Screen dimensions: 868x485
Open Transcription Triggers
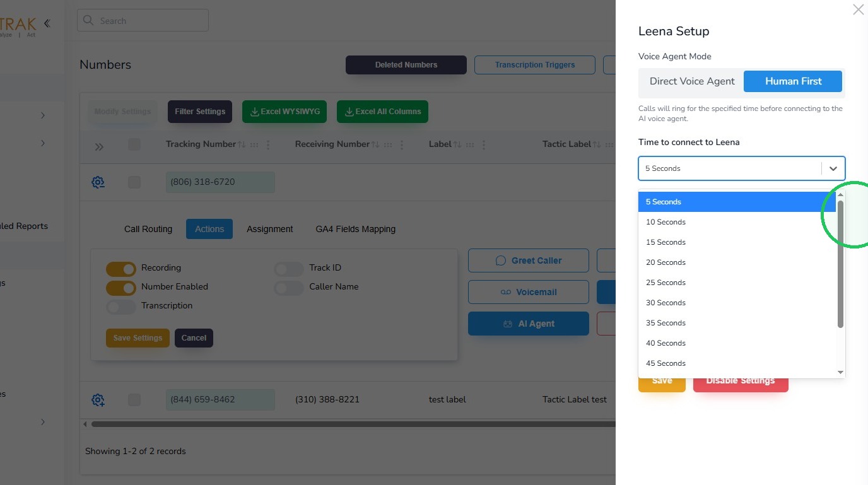535,65
